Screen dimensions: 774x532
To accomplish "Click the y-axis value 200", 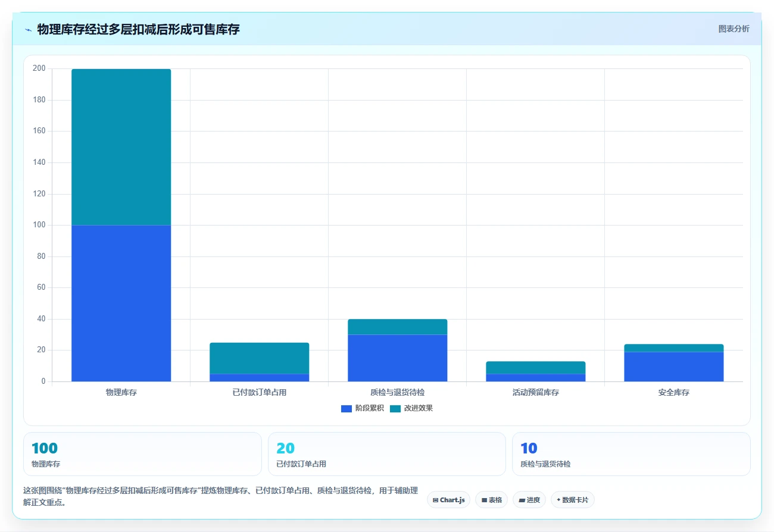I will pos(39,68).
